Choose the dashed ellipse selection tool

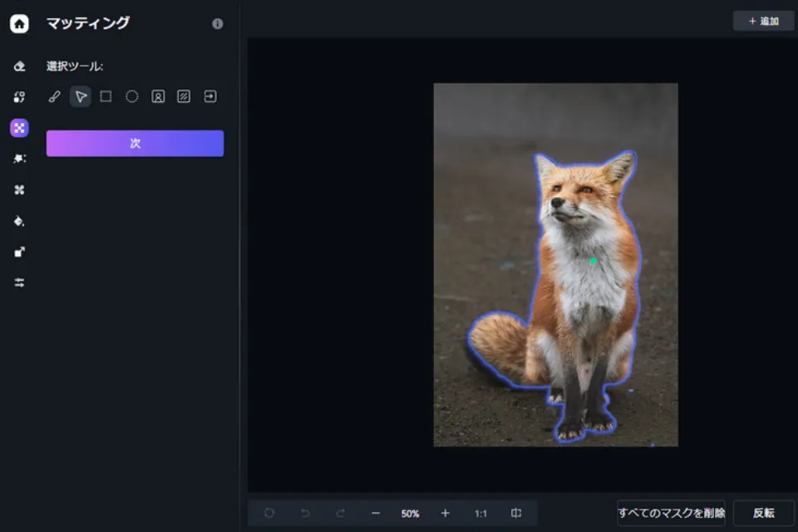coord(131,96)
